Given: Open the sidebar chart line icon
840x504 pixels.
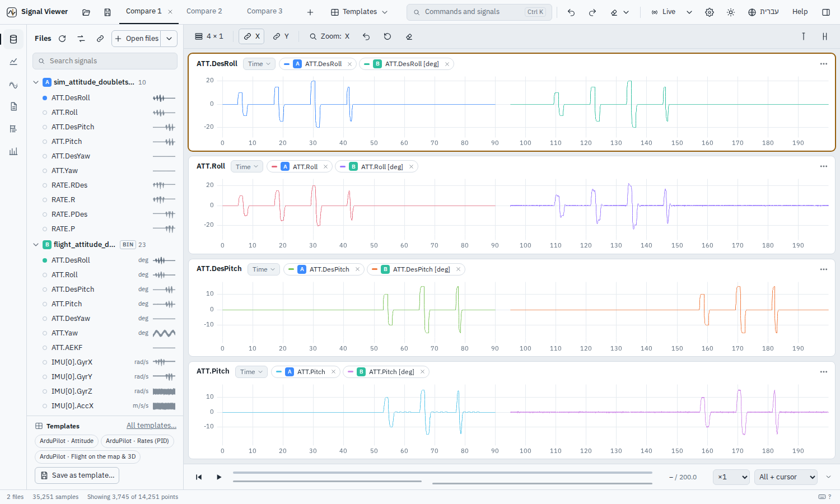Looking at the screenshot, I should (x=13, y=62).
